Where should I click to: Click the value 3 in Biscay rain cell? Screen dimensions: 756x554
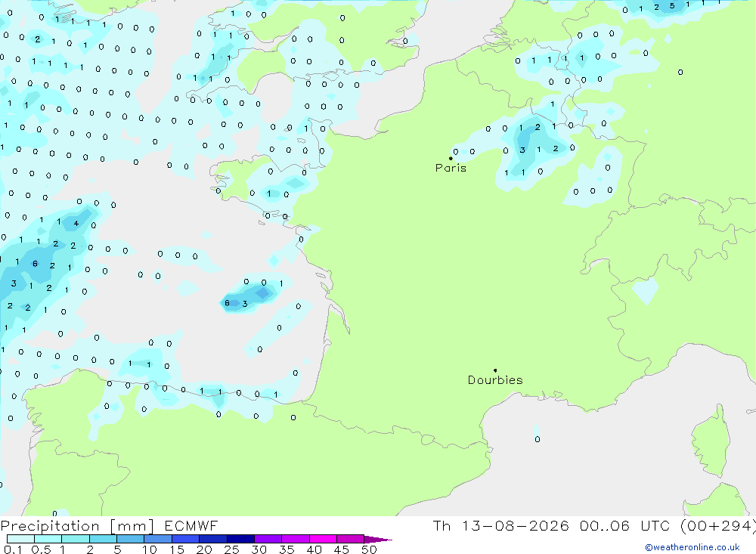pos(245,304)
